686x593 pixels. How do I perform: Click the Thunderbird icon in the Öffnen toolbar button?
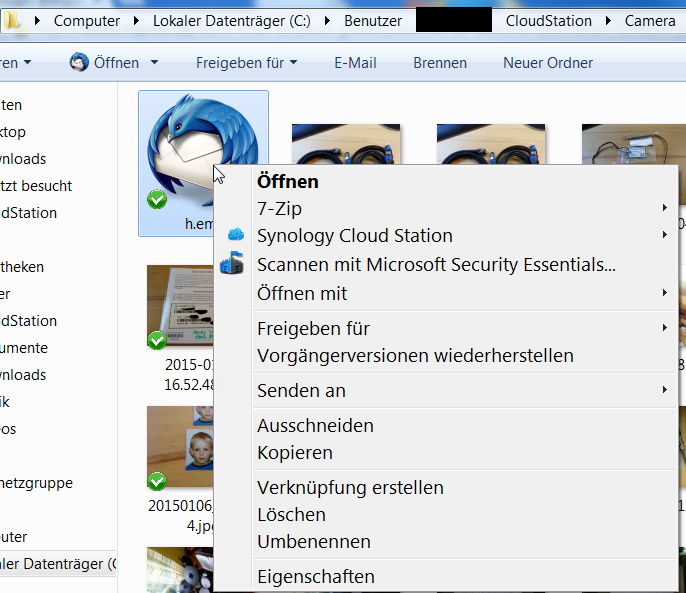tap(79, 63)
